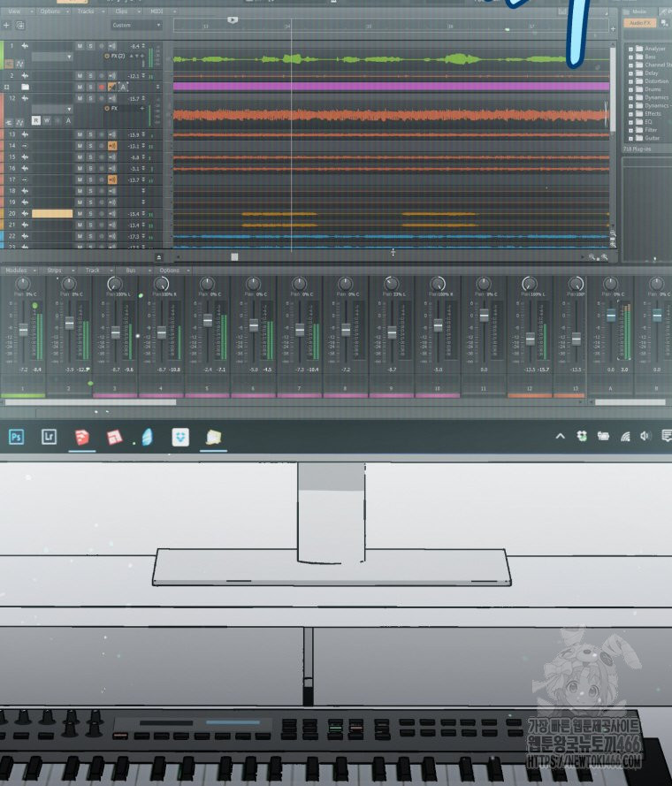Enable Read automation on track 12

[35, 120]
